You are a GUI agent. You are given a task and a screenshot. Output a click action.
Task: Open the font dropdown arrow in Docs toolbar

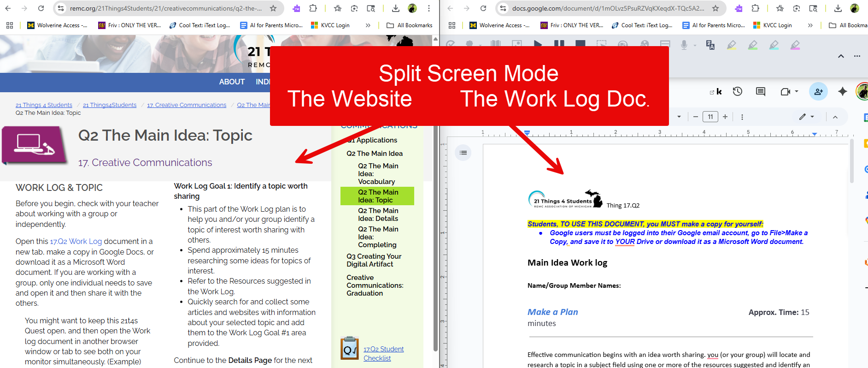pos(679,117)
